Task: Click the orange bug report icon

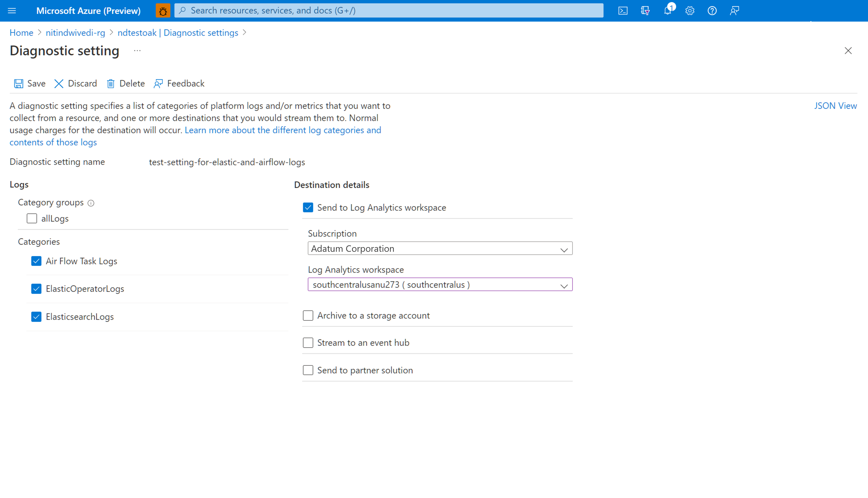Action: (163, 10)
